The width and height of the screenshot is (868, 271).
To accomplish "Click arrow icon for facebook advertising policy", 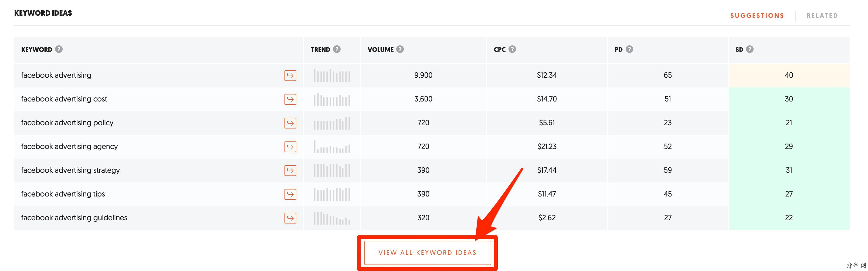I will pos(290,123).
